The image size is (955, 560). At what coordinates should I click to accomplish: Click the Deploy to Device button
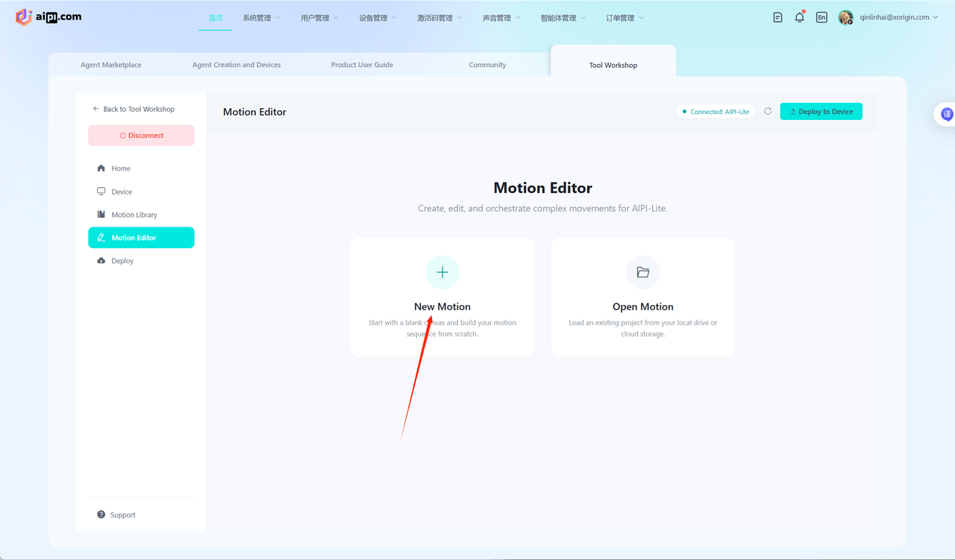(x=821, y=112)
